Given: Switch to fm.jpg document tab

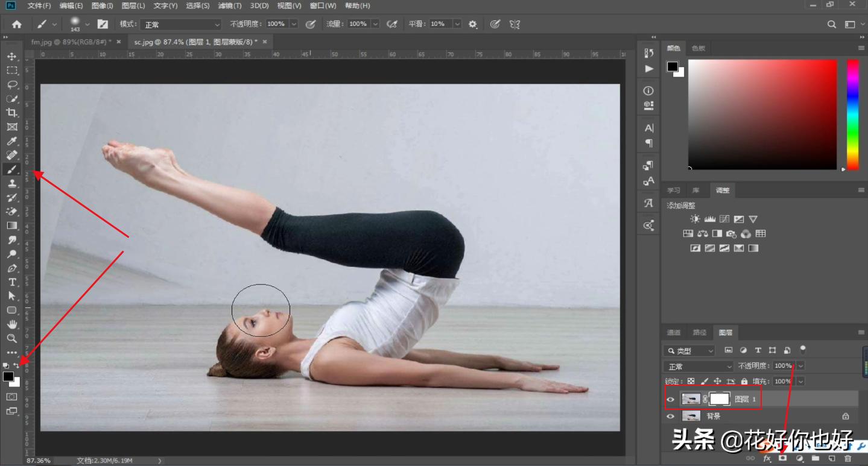Looking at the screenshot, I should (71, 42).
